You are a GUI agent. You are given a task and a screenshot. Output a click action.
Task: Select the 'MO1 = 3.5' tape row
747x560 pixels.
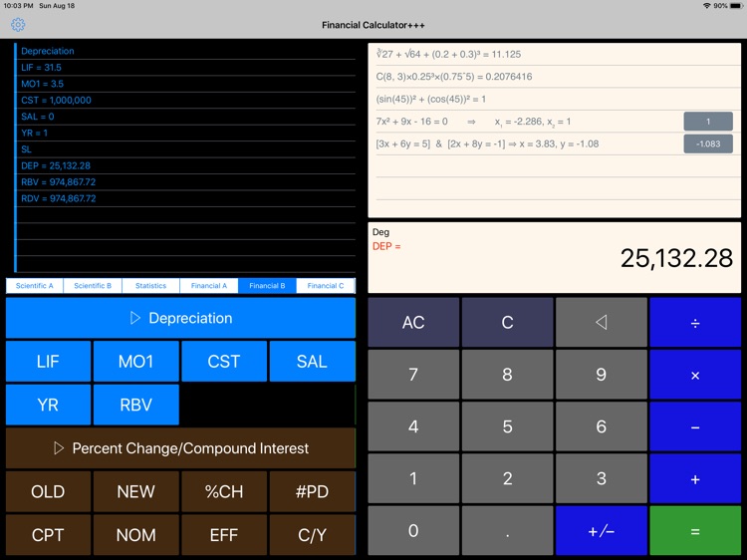tap(186, 84)
